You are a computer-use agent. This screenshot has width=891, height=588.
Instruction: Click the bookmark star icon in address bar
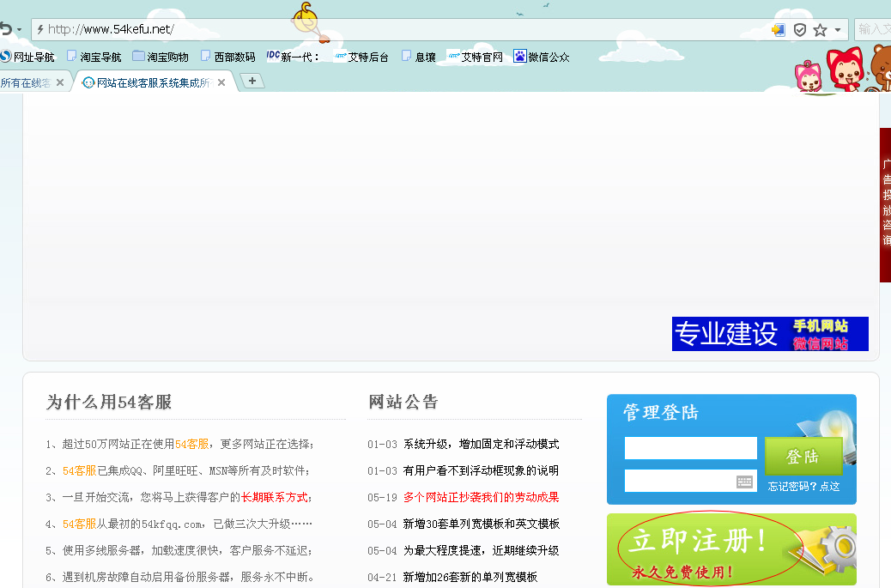[x=820, y=30]
